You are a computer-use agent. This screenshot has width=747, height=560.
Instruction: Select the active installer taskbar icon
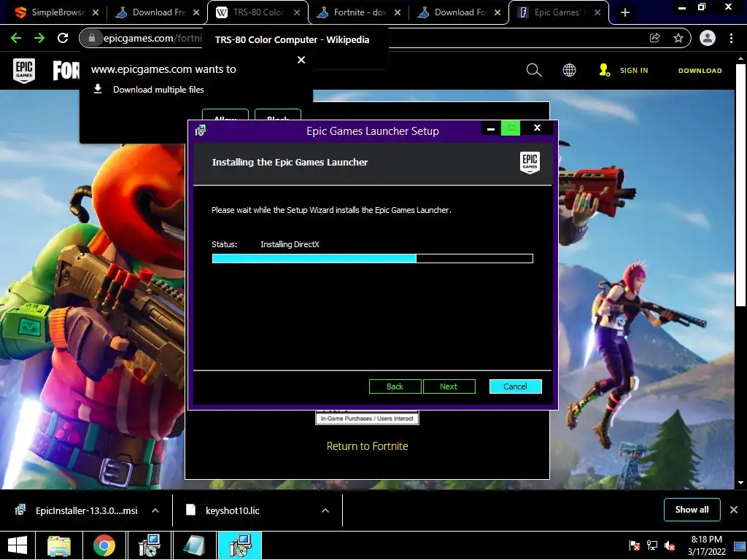[239, 545]
